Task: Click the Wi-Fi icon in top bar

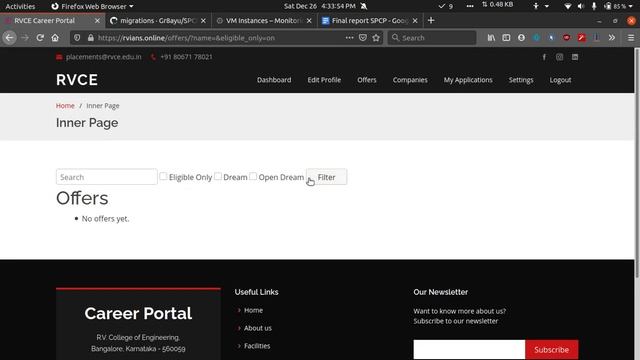Action: (567, 6)
